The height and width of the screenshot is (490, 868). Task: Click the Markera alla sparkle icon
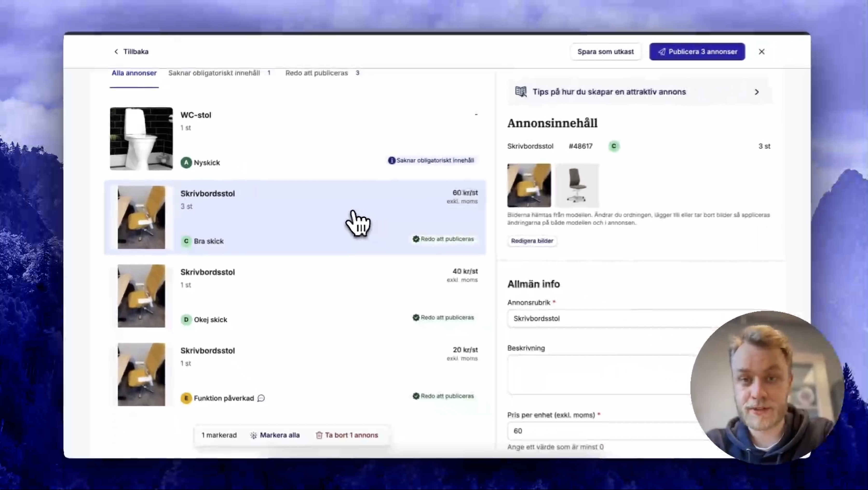click(253, 435)
